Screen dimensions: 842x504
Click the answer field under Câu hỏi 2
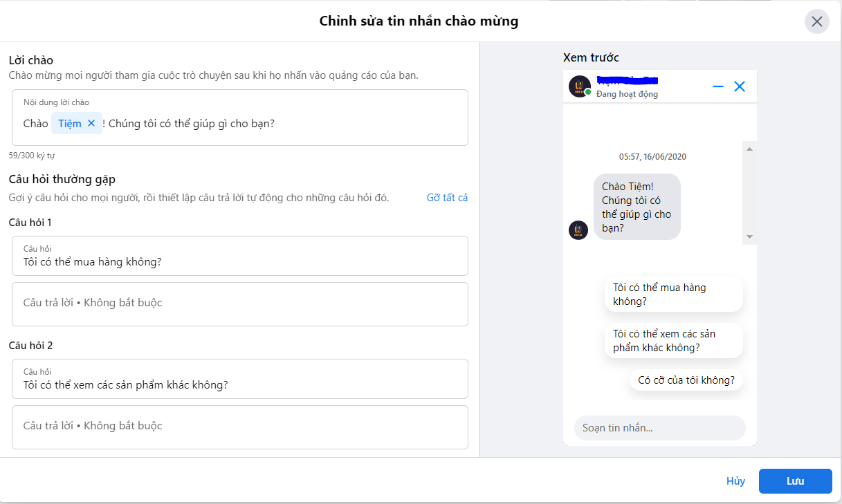click(240, 427)
